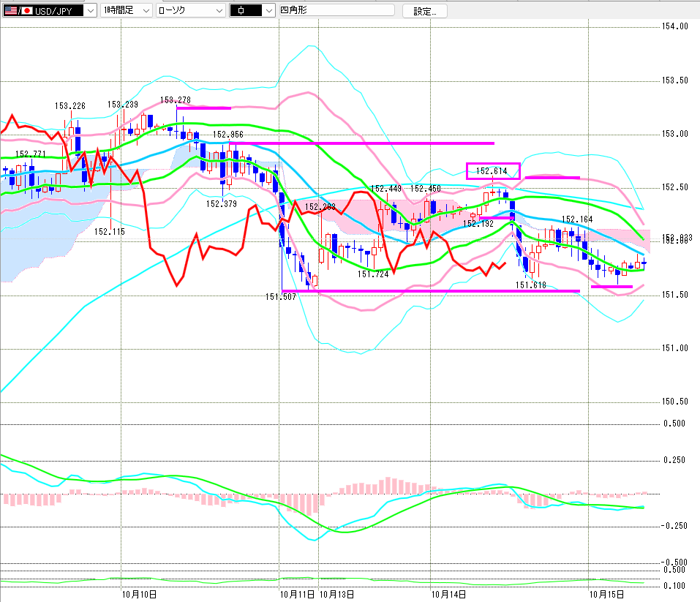Screen dimensions: 700x602
Task: Click the 153.239 high price label
Action: [122, 105]
